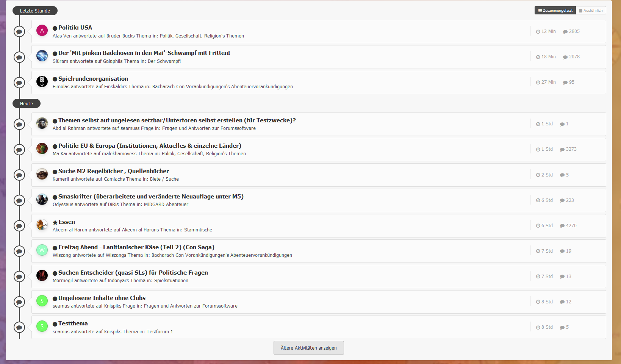Click Slüram's avatar in Schwampf row
Image resolution: width=621 pixels, height=364 pixels.
pyautogui.click(x=42, y=56)
